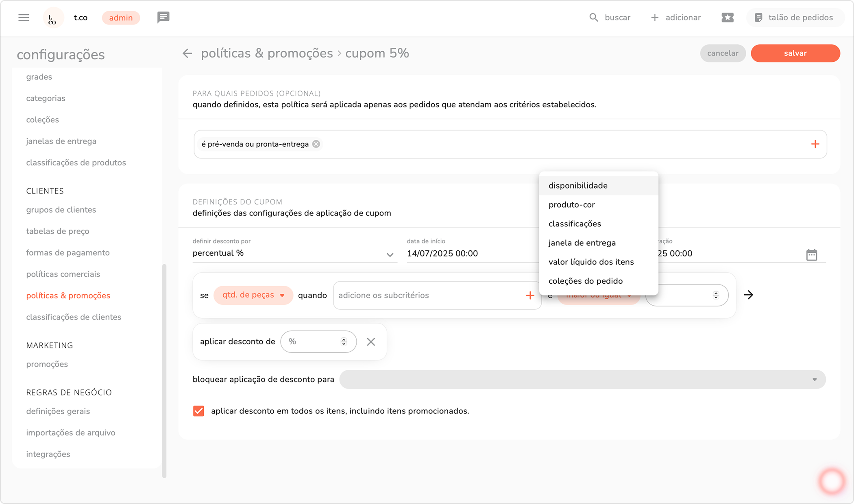Click the right arrow after condition row

point(748,295)
